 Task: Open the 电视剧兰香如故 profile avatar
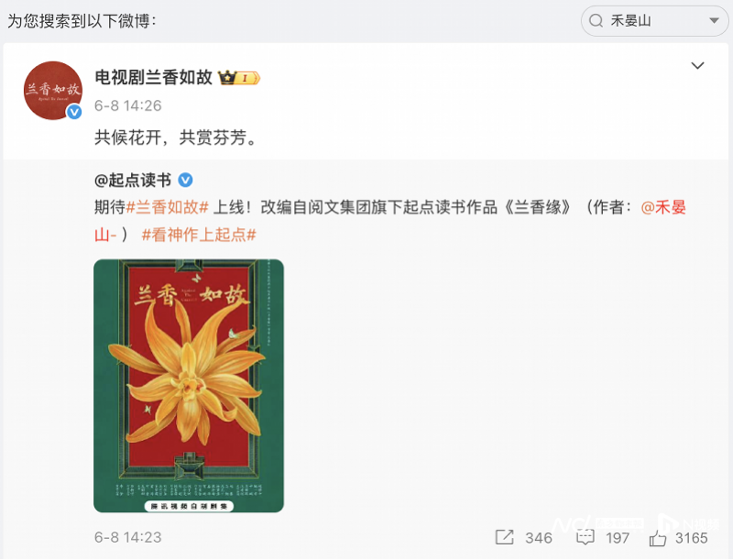tap(53, 90)
